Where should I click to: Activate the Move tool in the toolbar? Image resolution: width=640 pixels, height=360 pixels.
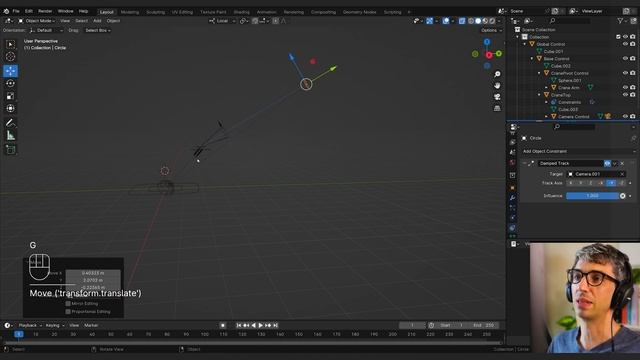pos(11,71)
